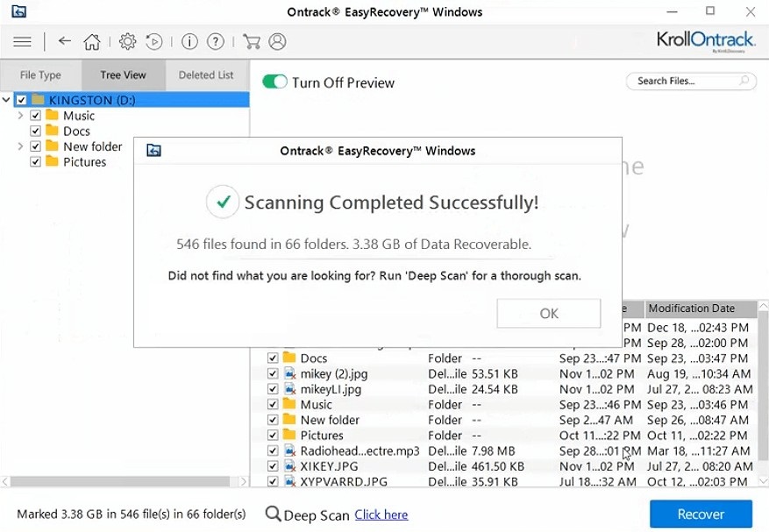
Task: Open the hamburger menu in the toolbar
Action: [x=22, y=42]
